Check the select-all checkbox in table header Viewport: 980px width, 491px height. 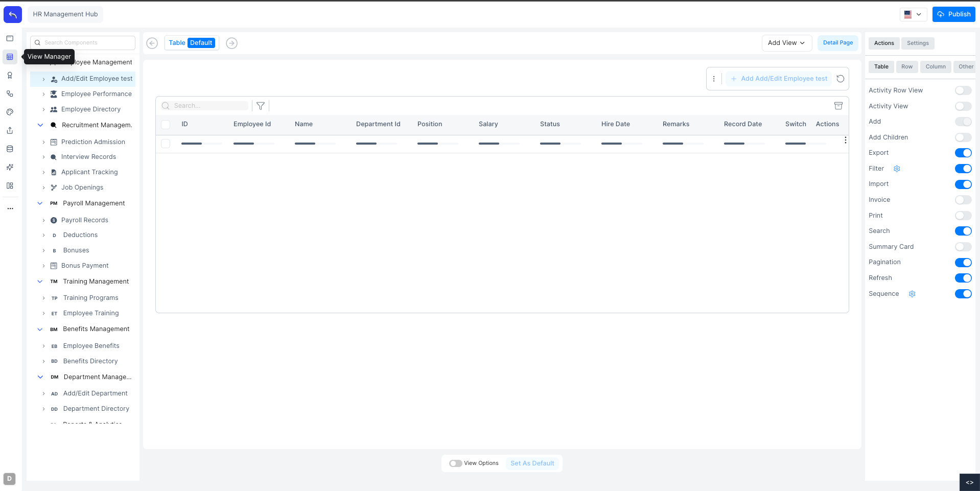coord(166,124)
